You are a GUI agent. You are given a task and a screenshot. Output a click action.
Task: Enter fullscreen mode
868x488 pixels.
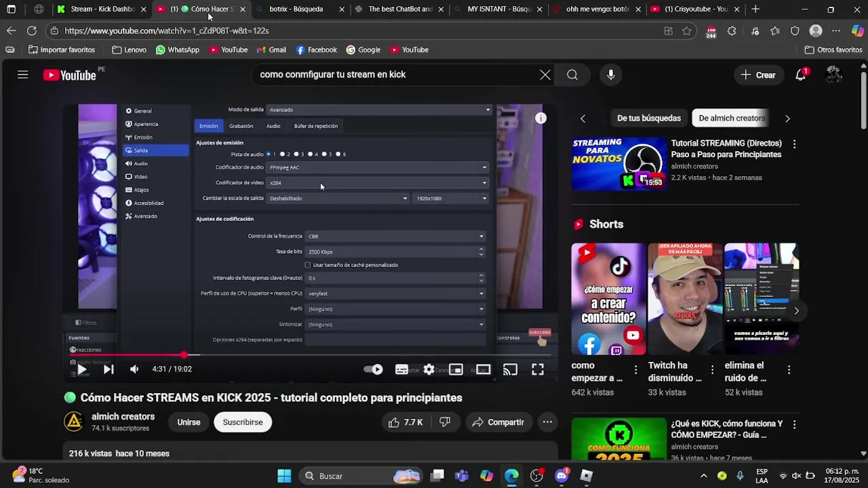(x=537, y=369)
